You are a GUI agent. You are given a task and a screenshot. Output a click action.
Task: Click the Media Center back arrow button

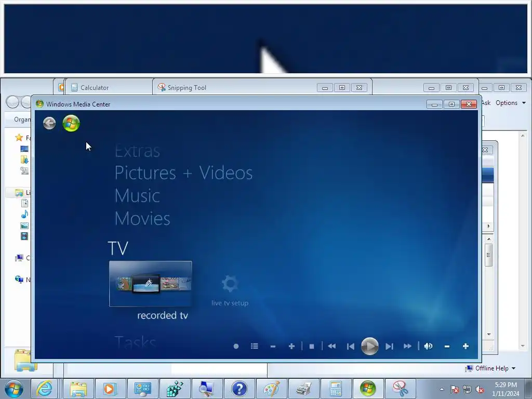(49, 123)
